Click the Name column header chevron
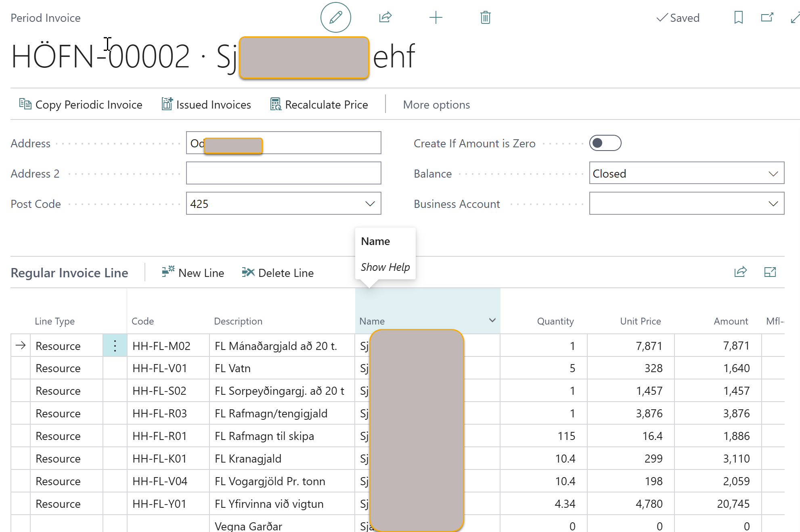Screen dimensions: 800x532 (x=492, y=320)
